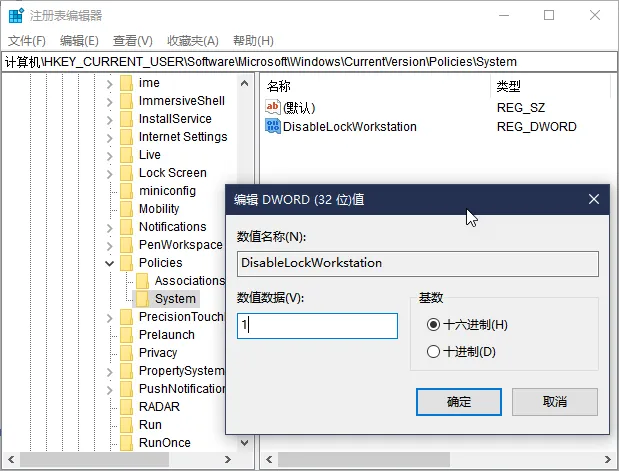The image size is (619, 471).
Task: Click the Registry Editor app icon
Action: pos(16,15)
